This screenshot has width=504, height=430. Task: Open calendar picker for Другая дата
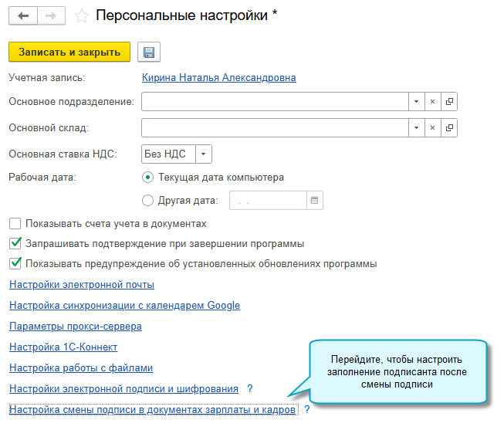[x=315, y=201]
